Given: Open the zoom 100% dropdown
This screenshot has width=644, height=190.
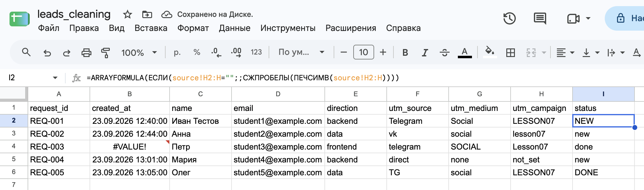Looking at the screenshot, I should pyautogui.click(x=139, y=53).
